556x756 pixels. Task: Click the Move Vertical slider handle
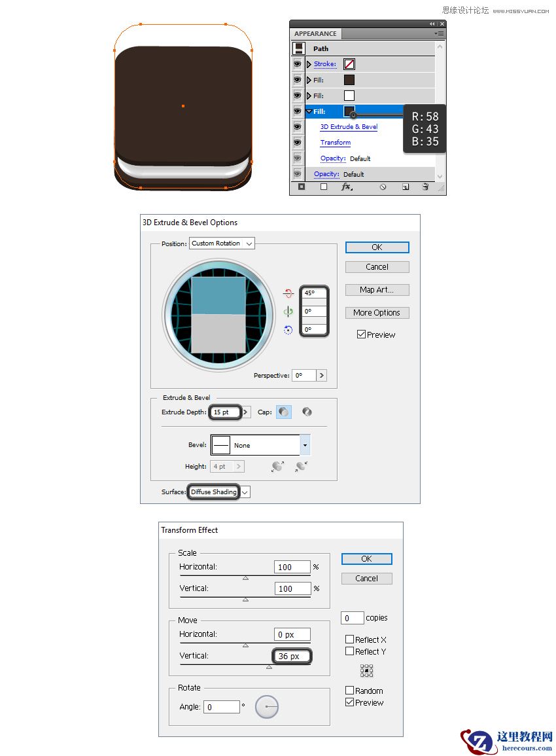click(x=269, y=667)
